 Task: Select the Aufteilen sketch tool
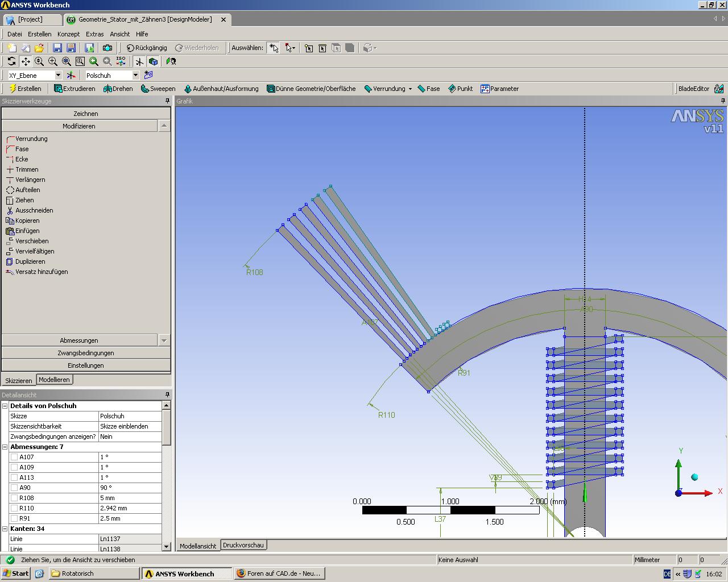(23, 190)
